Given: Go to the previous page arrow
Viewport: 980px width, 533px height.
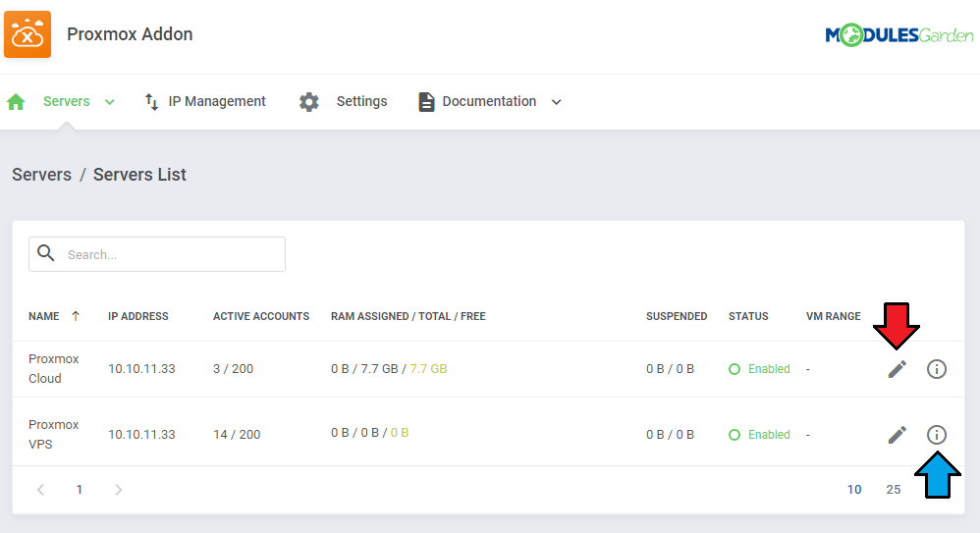Looking at the screenshot, I should (x=40, y=490).
